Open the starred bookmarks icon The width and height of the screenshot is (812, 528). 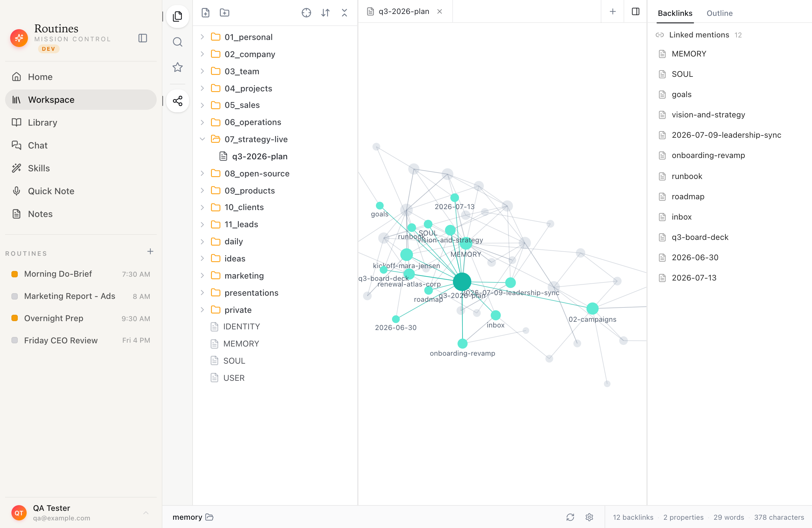pos(177,67)
